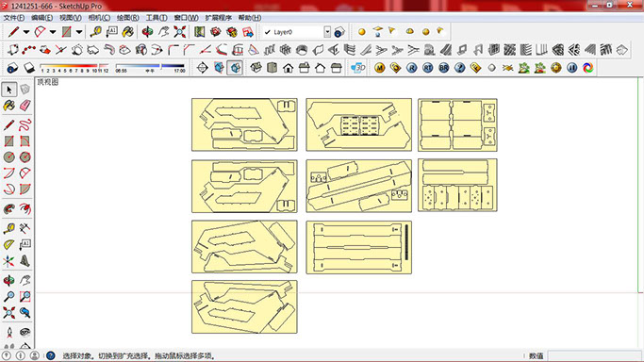This screenshot has width=644, height=362.
Task: Open the 文件(F) menu
Action: click(14, 18)
